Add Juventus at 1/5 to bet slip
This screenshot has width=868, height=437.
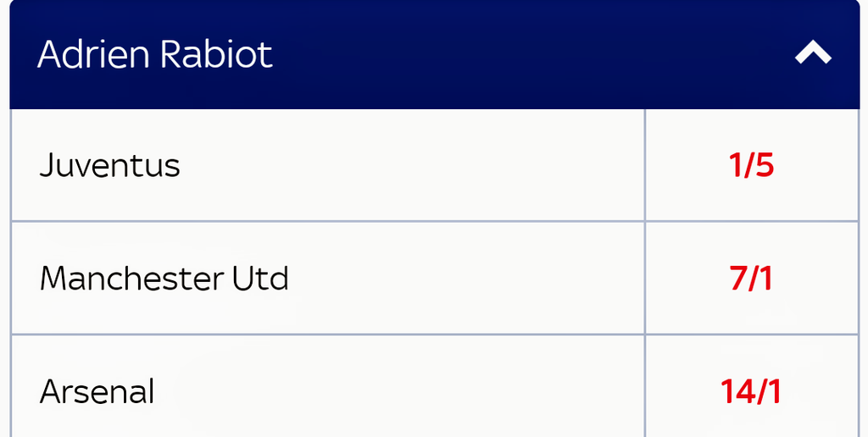point(752,166)
